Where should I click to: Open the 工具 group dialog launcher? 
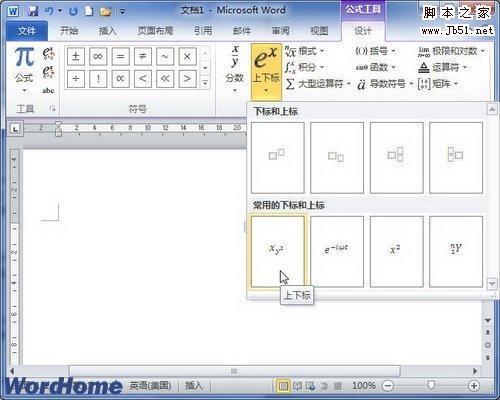[52, 108]
